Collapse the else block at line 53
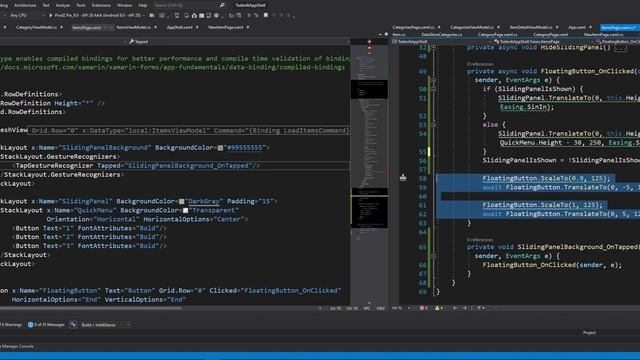The height and width of the screenshot is (360, 640). [433, 125]
